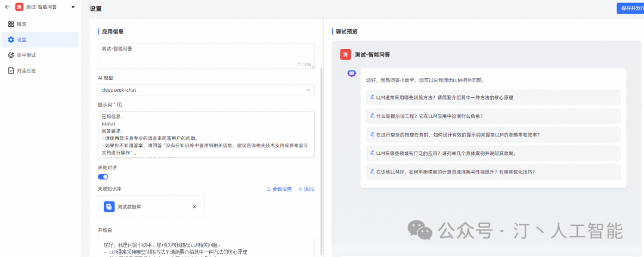Select the suggested question 什么是提示词工程
The width and height of the screenshot is (644, 257).
tap(429, 116)
